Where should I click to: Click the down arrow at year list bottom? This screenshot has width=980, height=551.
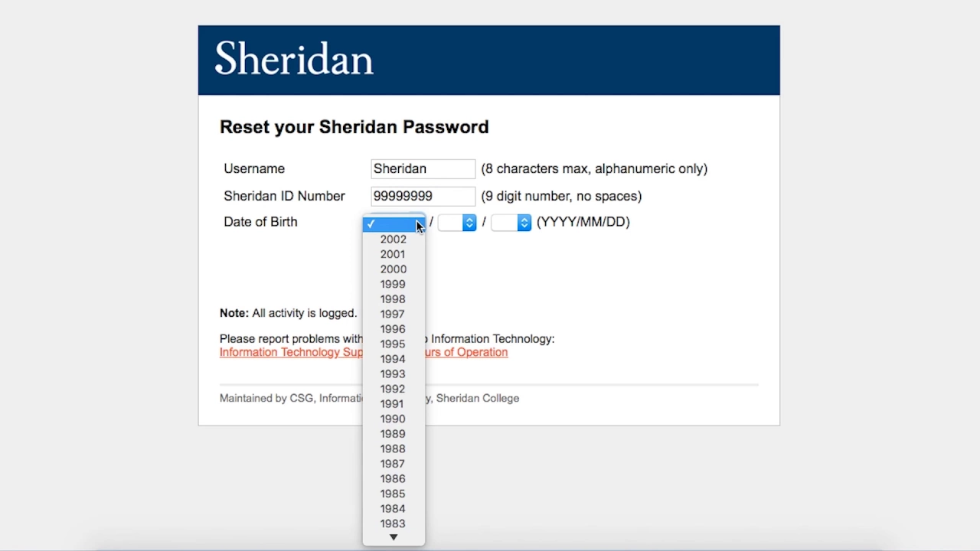tap(394, 538)
